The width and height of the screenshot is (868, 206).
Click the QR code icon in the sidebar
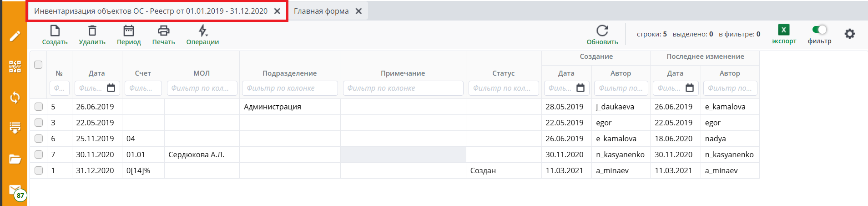[x=15, y=67]
